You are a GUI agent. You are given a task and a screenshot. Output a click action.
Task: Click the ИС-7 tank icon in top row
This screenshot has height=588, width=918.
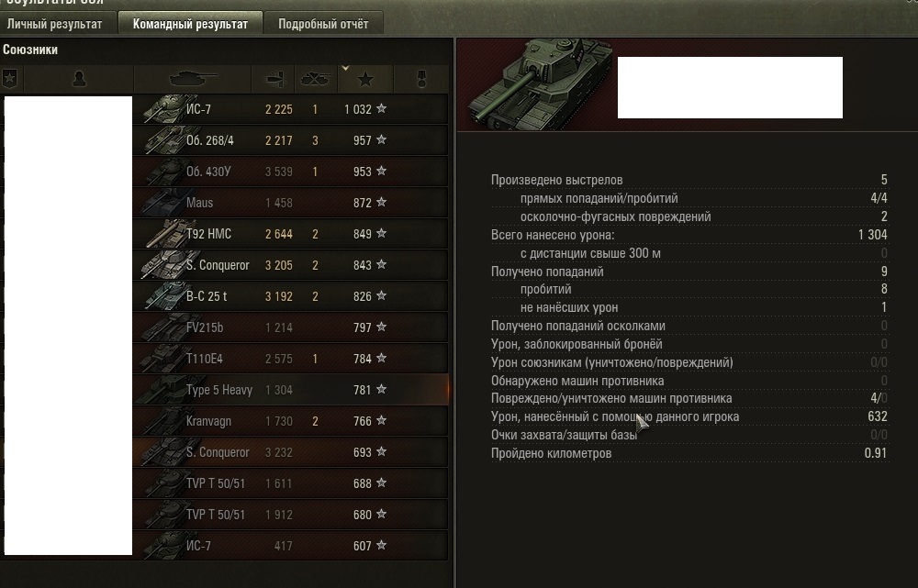167,109
